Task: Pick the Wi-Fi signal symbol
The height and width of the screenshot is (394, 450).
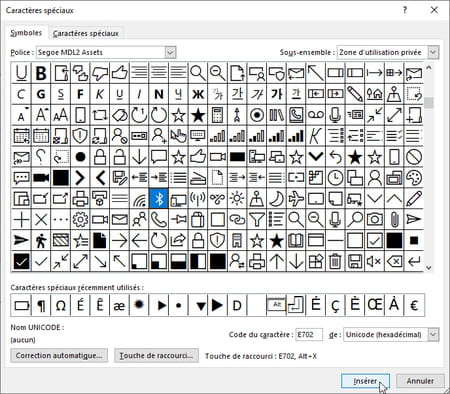Action: click(x=139, y=199)
